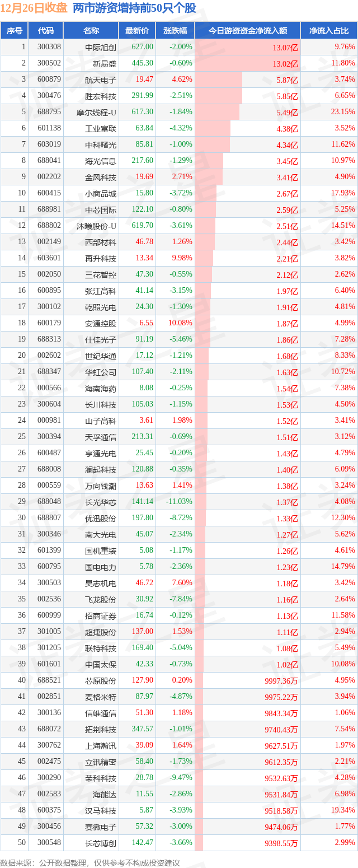Click the 序号 column header
358x868 pixels.
[x=15, y=31]
